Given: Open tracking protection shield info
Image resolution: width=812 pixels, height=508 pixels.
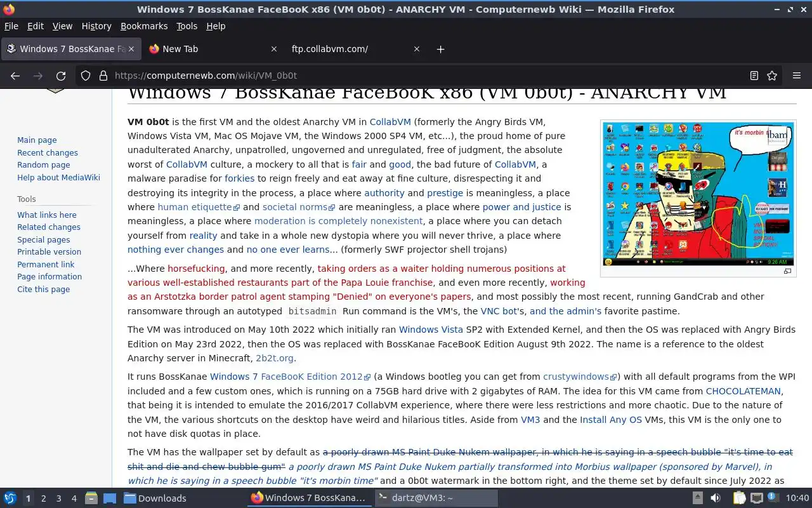Looking at the screenshot, I should point(86,76).
